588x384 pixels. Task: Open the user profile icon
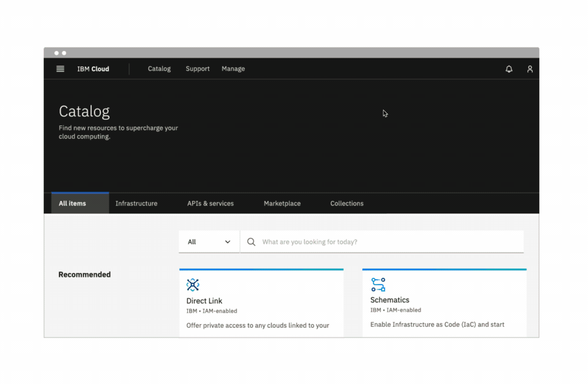(529, 69)
